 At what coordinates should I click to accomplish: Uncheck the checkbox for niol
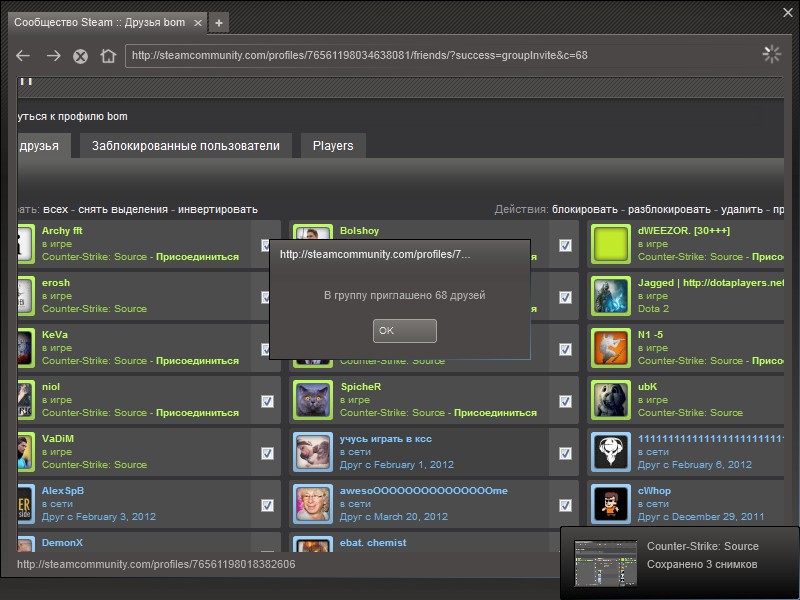tap(267, 402)
